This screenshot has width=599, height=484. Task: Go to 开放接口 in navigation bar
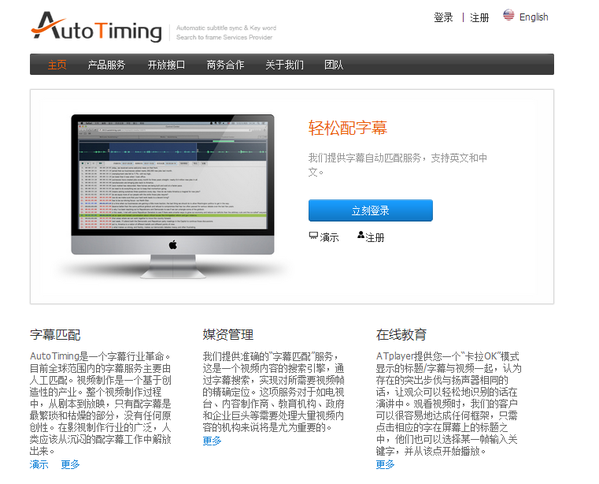tap(166, 65)
